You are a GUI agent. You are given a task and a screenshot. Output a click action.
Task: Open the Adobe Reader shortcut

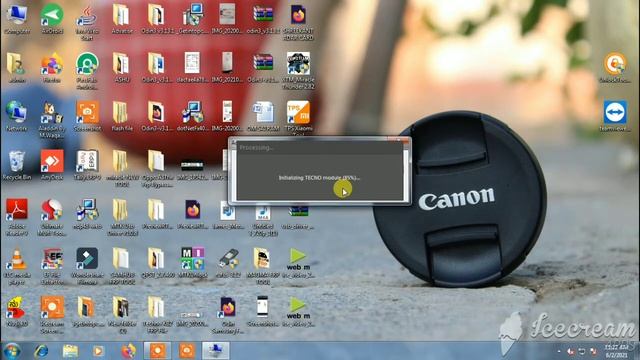[x=17, y=217]
